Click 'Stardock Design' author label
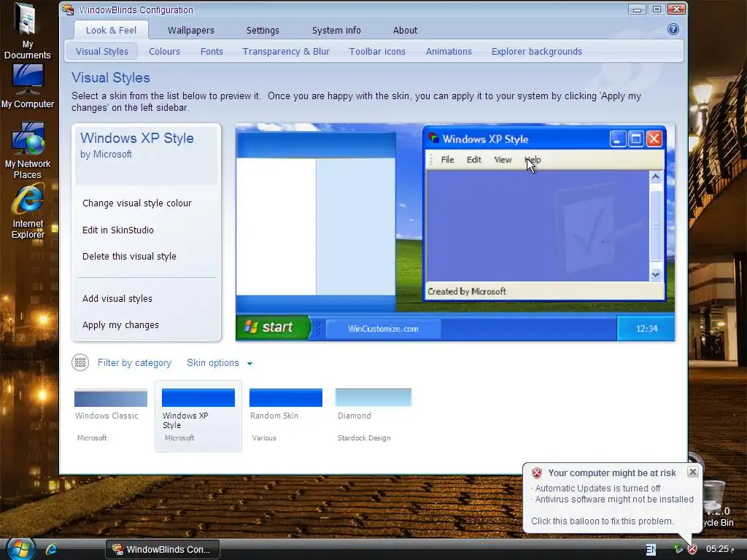 pyautogui.click(x=364, y=438)
